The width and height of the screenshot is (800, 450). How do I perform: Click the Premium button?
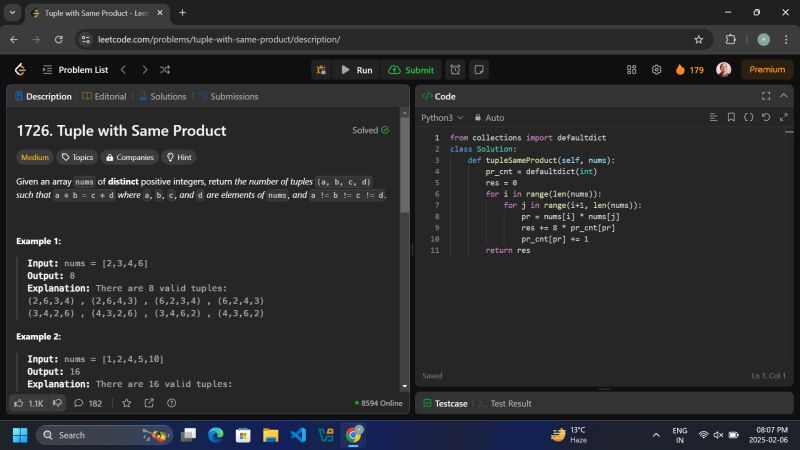767,69
